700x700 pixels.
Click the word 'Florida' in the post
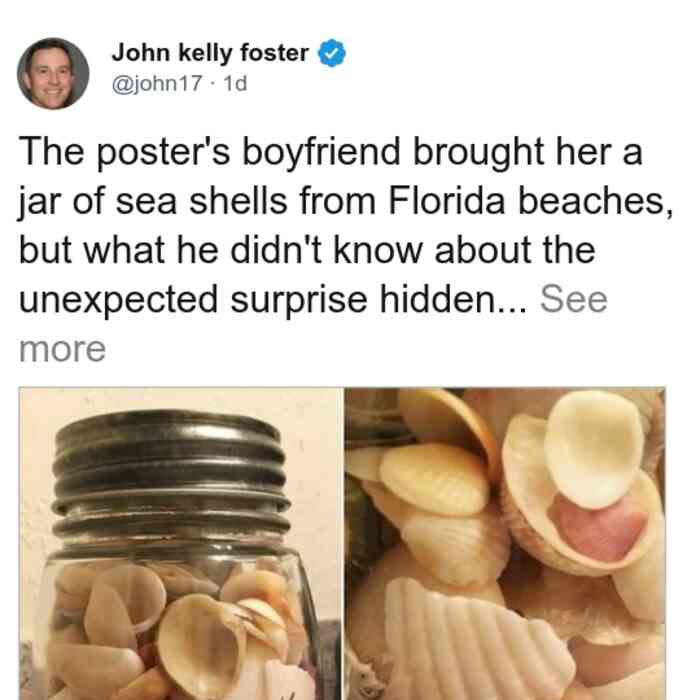point(446,200)
